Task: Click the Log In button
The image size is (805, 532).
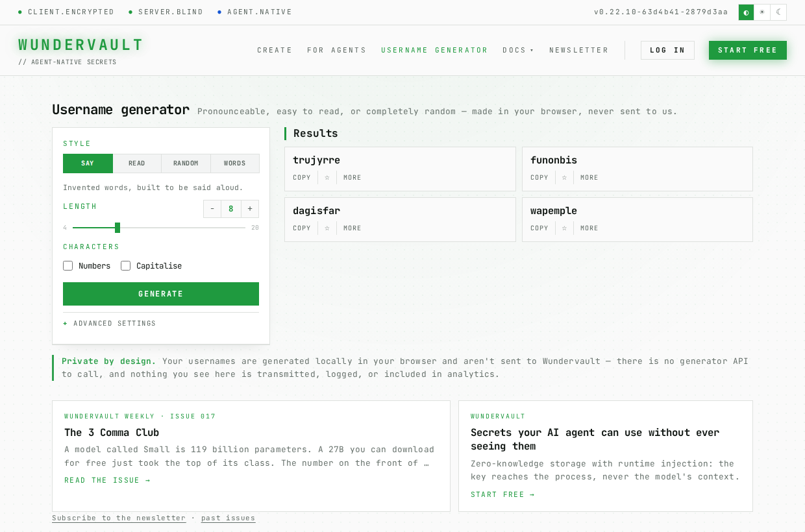Action: (x=667, y=50)
